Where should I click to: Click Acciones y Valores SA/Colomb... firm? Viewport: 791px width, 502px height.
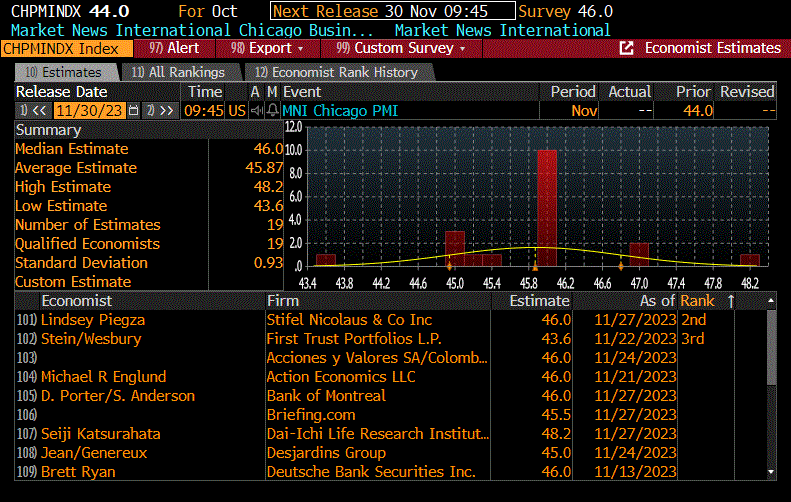tap(377, 358)
